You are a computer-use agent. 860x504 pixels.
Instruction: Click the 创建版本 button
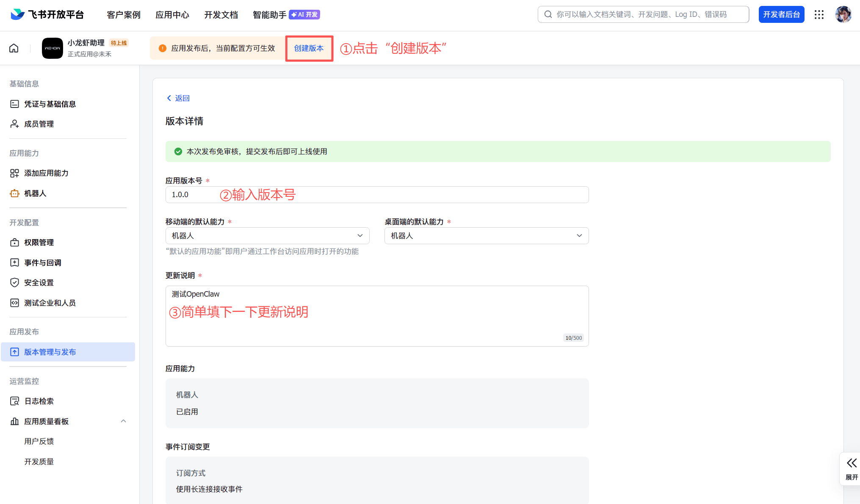pyautogui.click(x=309, y=48)
